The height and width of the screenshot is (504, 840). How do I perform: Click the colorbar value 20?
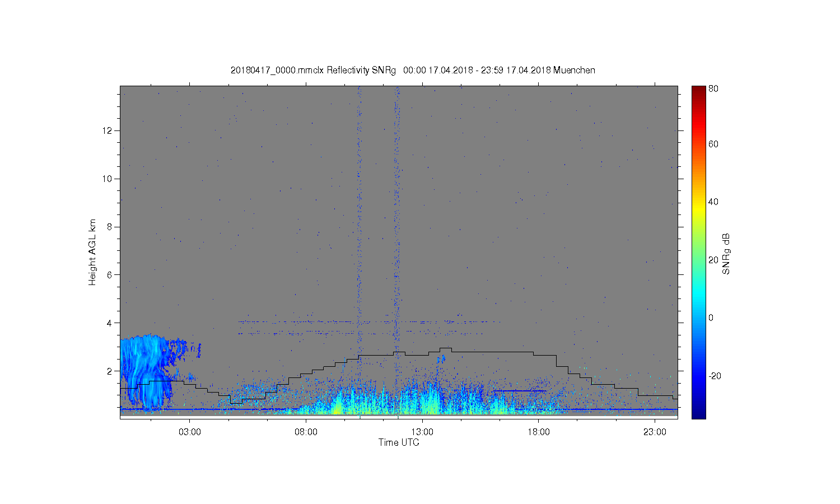[713, 260]
